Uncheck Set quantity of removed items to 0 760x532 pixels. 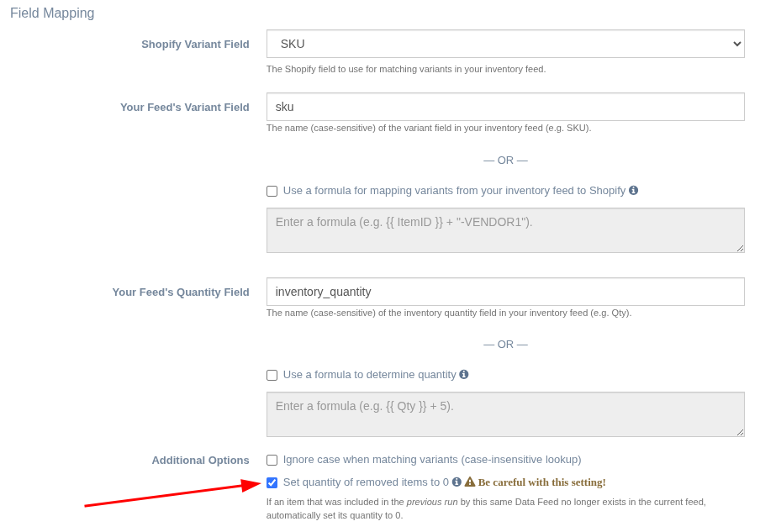pyautogui.click(x=272, y=482)
